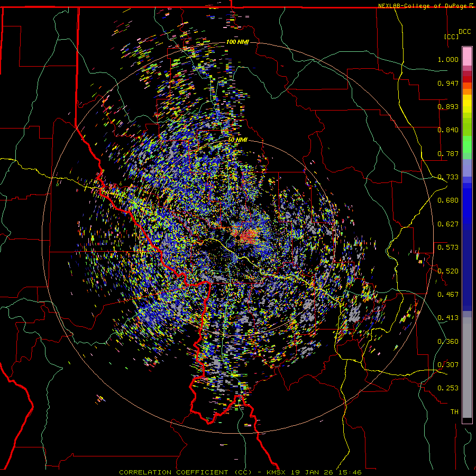Click the [CC] units label
The height and width of the screenshot is (476, 476).
tap(451, 36)
